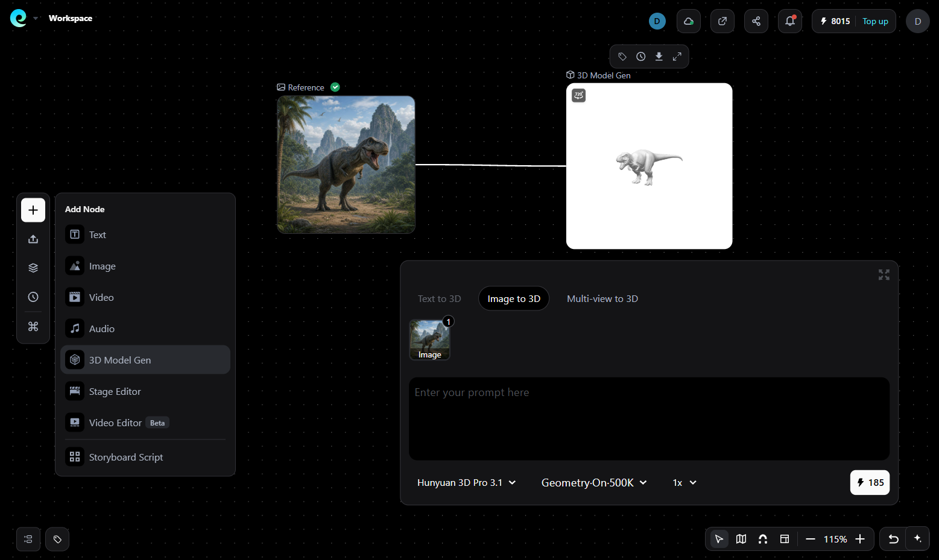
Task: Click the share icon in top bar
Action: coord(756,21)
